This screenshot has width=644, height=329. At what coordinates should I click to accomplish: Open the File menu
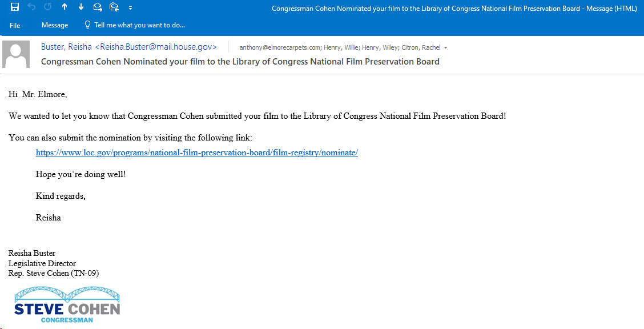[15, 26]
